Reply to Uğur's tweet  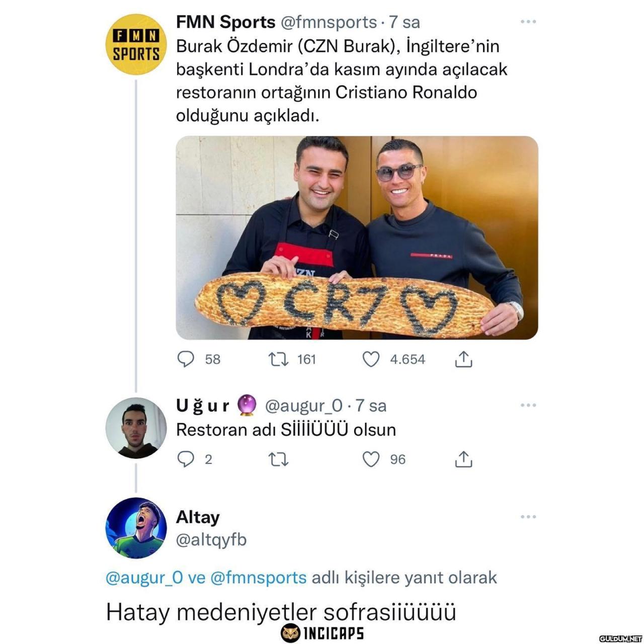pos(186,459)
